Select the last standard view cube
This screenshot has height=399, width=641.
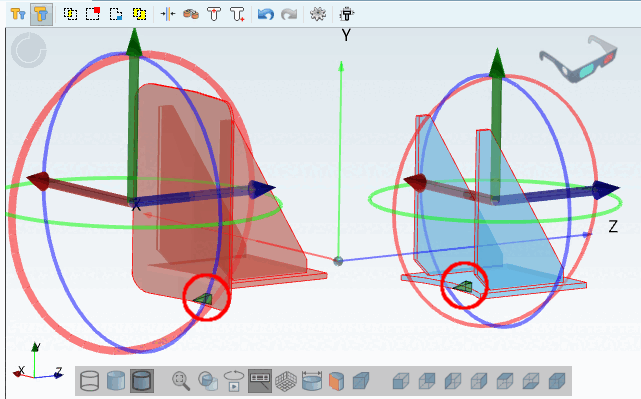[x=557, y=381]
